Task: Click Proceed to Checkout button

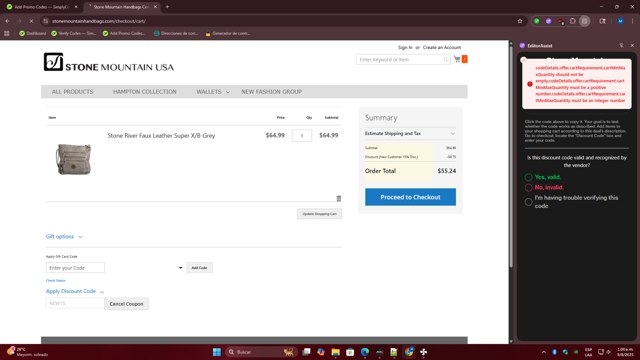Action: point(410,197)
